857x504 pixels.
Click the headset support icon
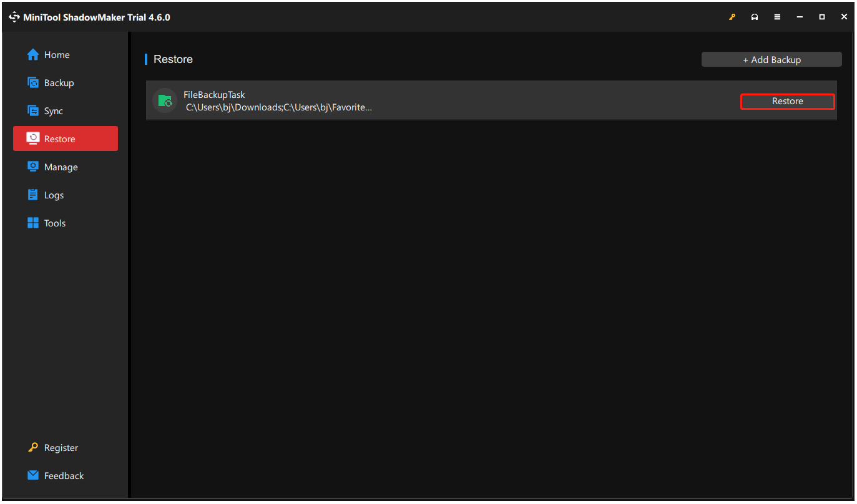[x=755, y=17]
